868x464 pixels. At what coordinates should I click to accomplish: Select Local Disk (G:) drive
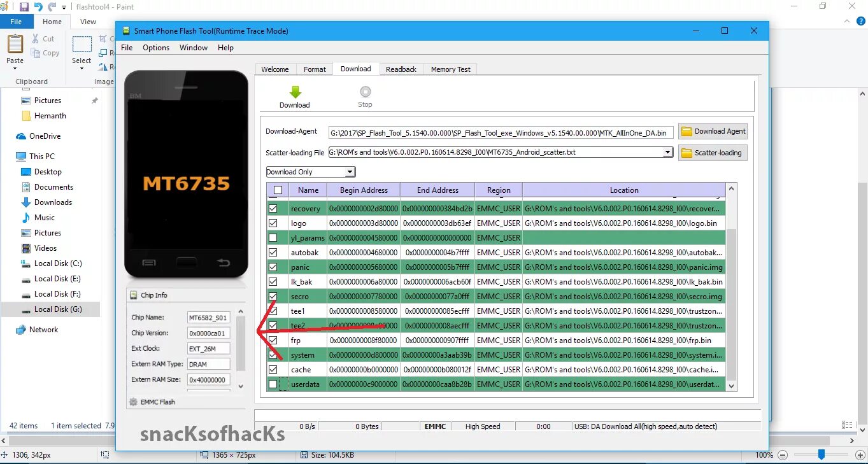click(x=52, y=309)
